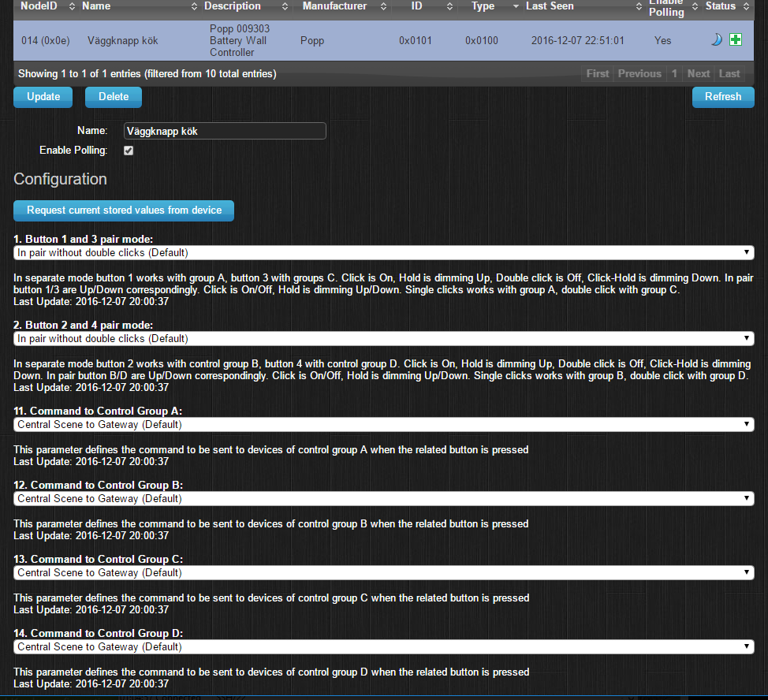Go to Next page of entries
This screenshot has width=768, height=700.
tap(699, 73)
